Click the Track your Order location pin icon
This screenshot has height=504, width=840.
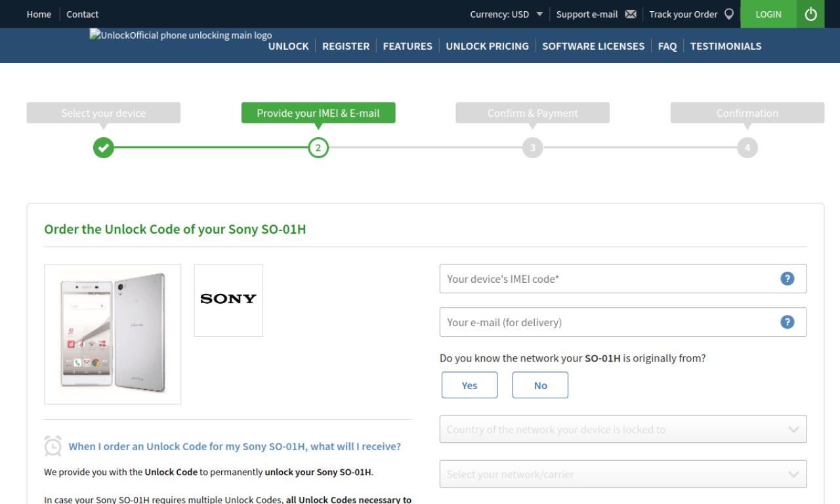pyautogui.click(x=728, y=14)
